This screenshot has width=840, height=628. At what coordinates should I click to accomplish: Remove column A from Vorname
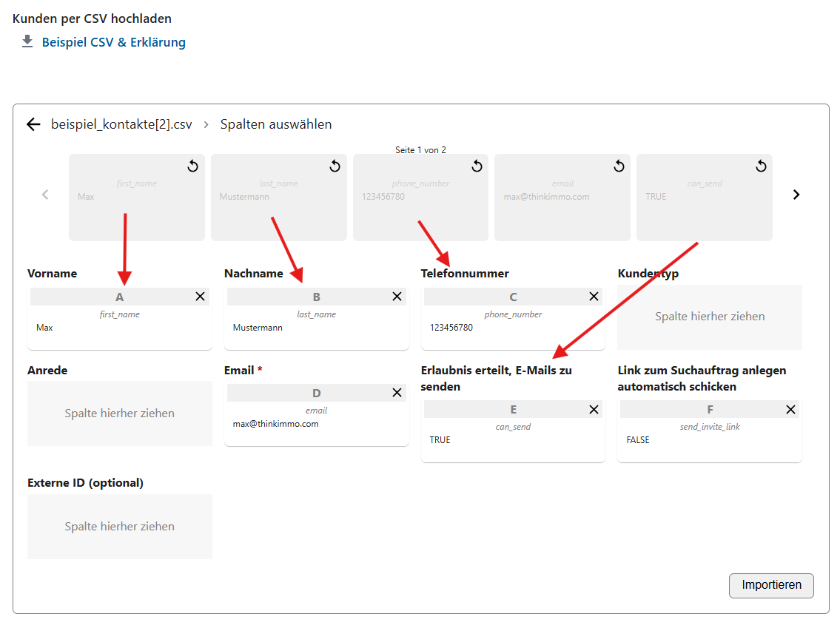coord(201,297)
